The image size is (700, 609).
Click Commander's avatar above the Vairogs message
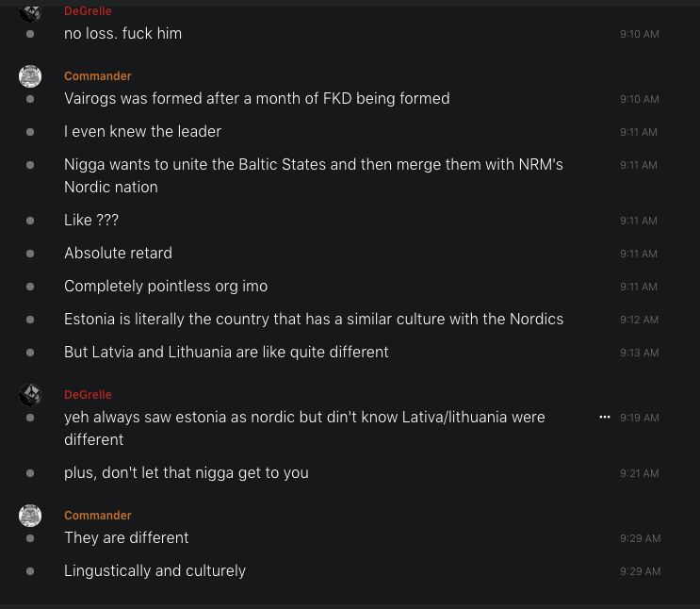[30, 76]
